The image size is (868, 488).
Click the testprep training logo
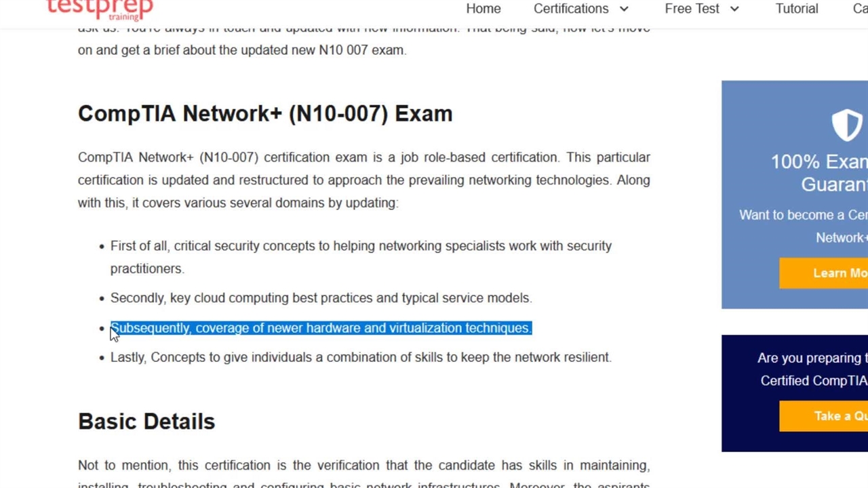pos(100,9)
